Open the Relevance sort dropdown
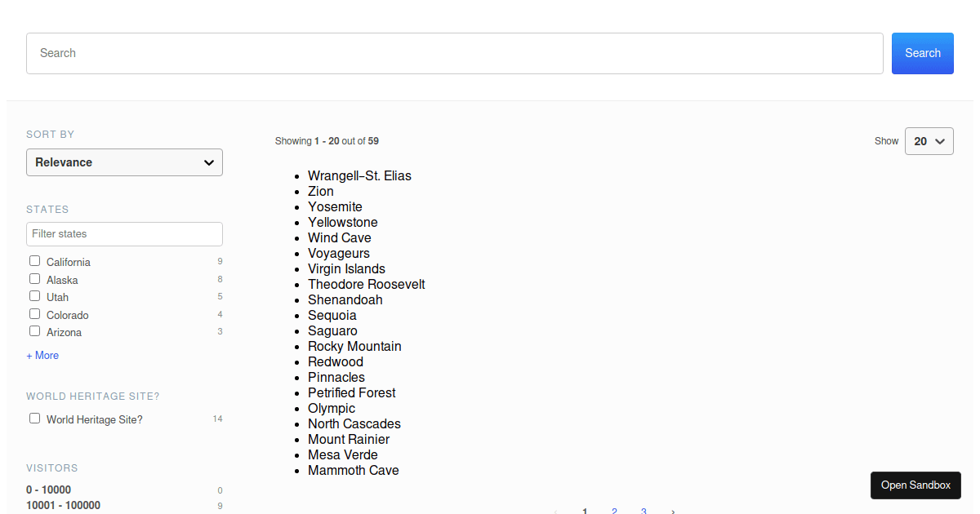 [124, 162]
